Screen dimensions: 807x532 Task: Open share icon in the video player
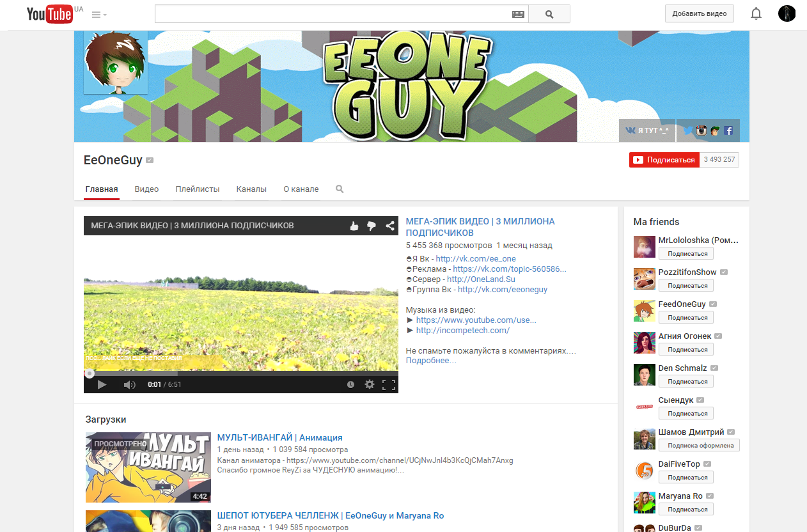point(389,226)
